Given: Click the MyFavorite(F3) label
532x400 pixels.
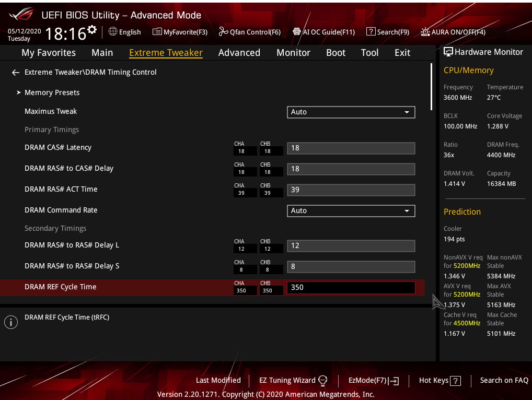Looking at the screenshot, I should (185, 32).
